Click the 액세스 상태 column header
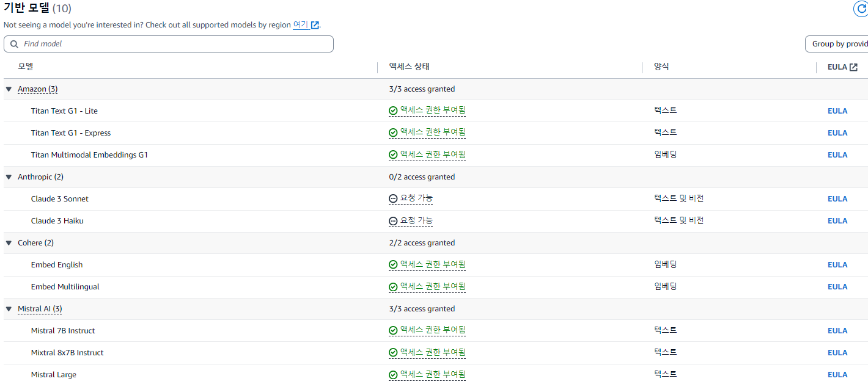Viewport: 868px width, 384px height. (410, 67)
